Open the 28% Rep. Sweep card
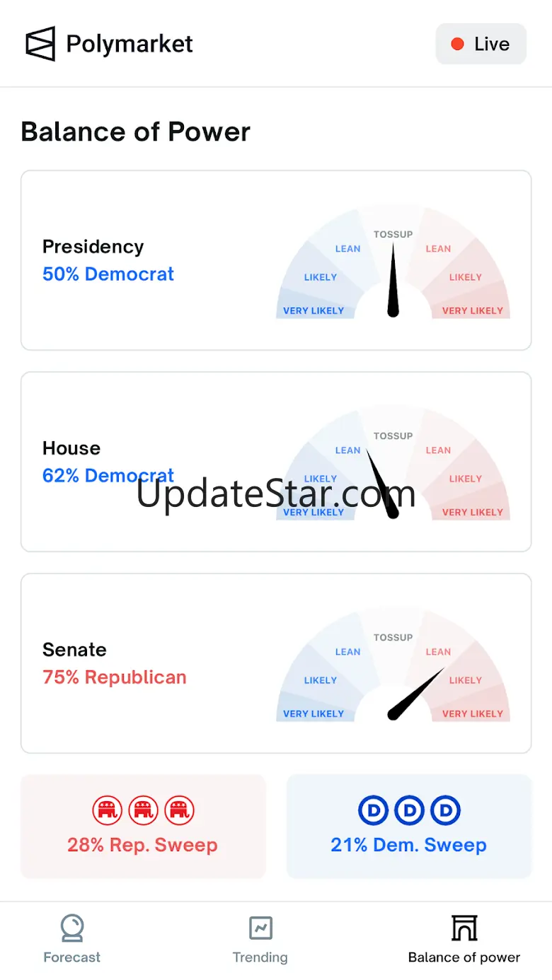 click(x=143, y=826)
